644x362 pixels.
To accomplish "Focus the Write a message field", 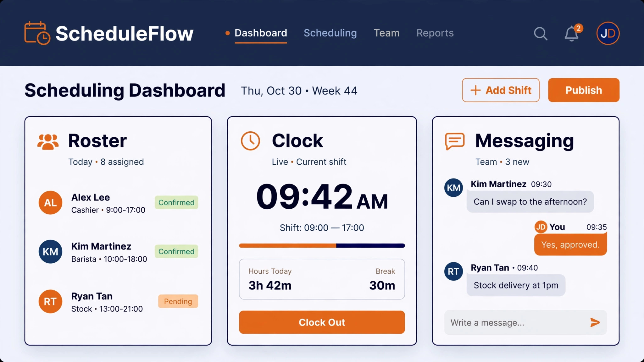I will coord(525,322).
